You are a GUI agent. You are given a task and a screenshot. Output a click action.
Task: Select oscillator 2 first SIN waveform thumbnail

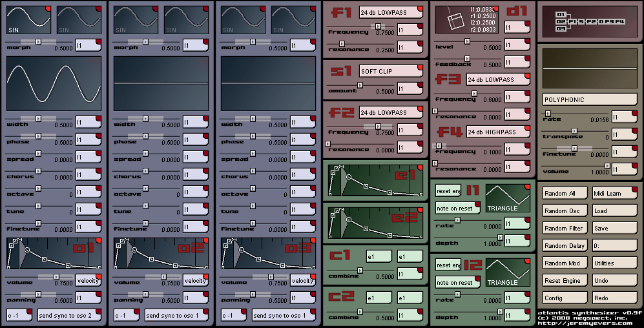click(136, 20)
